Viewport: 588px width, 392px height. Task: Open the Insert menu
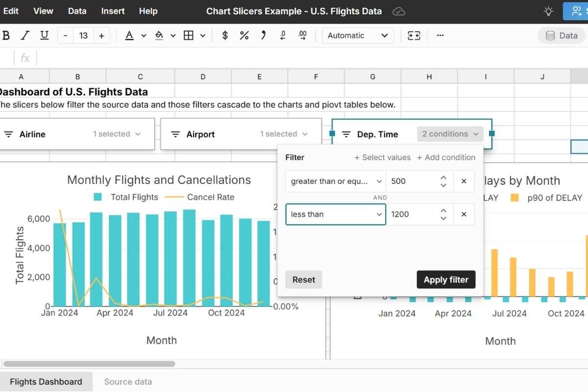point(113,11)
